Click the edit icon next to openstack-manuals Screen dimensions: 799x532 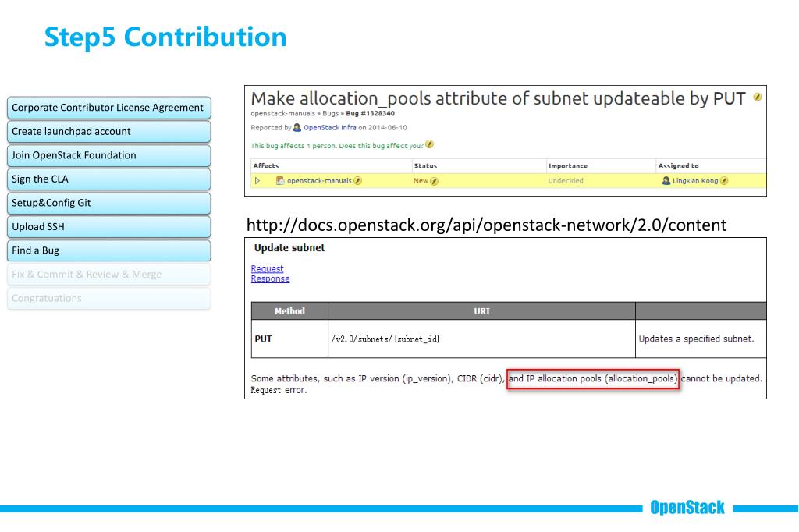click(357, 180)
